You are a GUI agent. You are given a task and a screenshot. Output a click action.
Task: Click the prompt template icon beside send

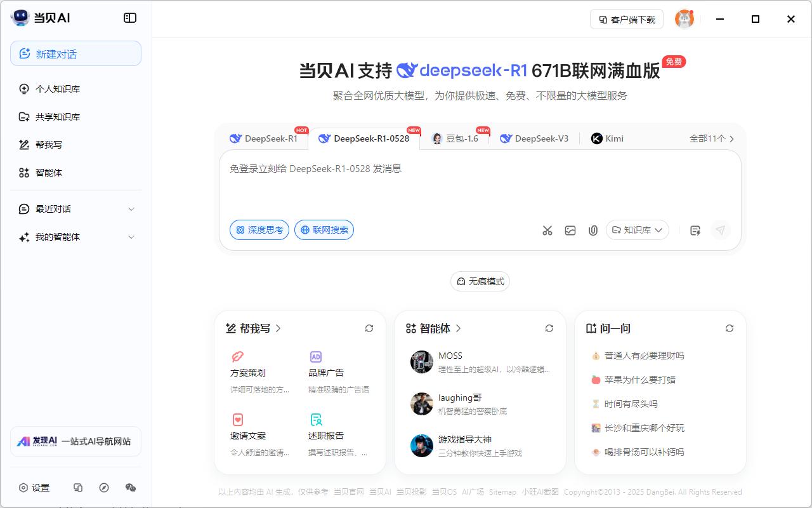tap(695, 231)
